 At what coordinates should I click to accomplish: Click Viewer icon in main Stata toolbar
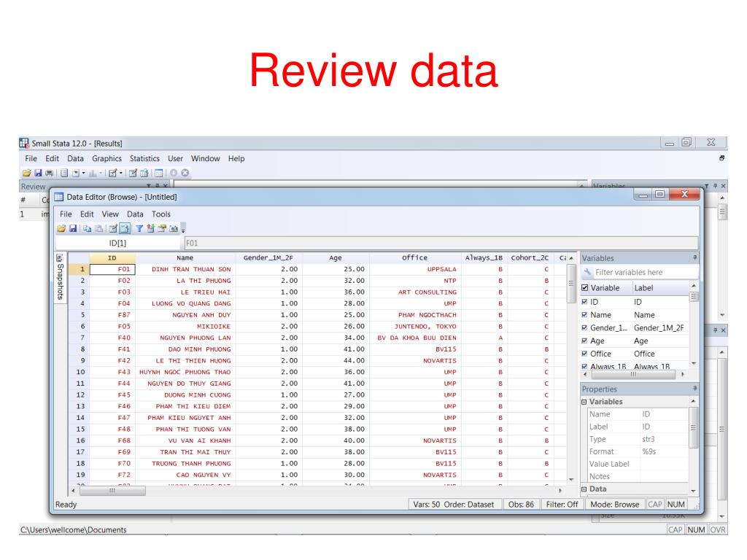tap(76, 173)
